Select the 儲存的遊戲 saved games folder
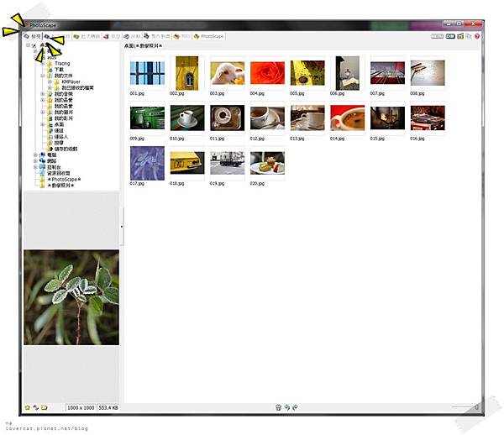504x435 pixels. pyautogui.click(x=66, y=149)
